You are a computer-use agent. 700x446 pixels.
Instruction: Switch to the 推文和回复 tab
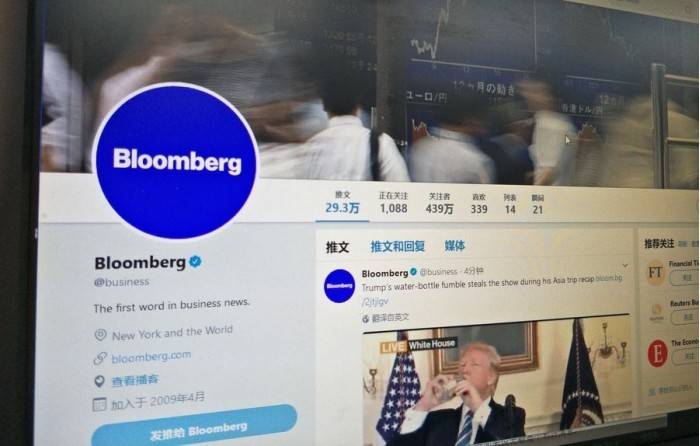(397, 246)
